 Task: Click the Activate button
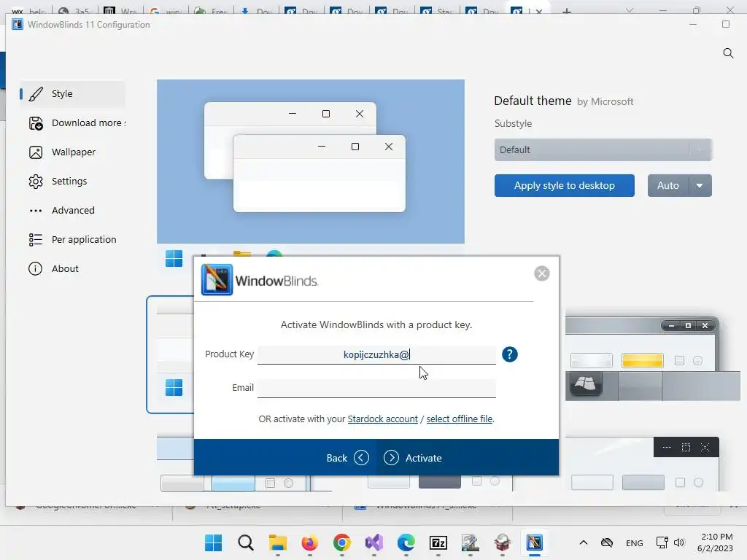[x=413, y=458]
